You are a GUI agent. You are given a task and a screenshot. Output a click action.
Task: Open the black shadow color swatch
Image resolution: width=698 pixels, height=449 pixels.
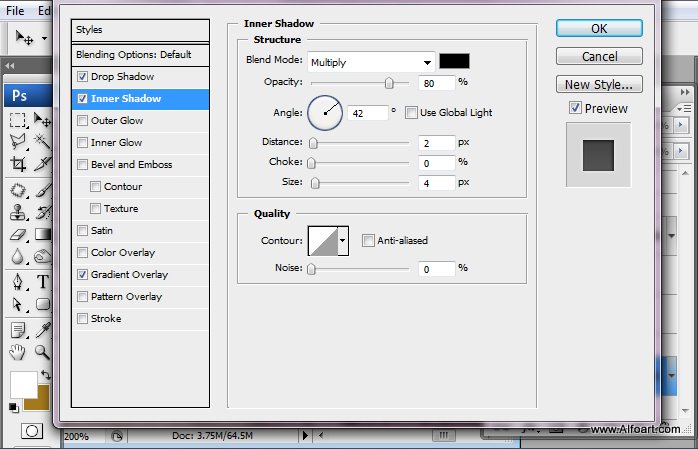[454, 61]
